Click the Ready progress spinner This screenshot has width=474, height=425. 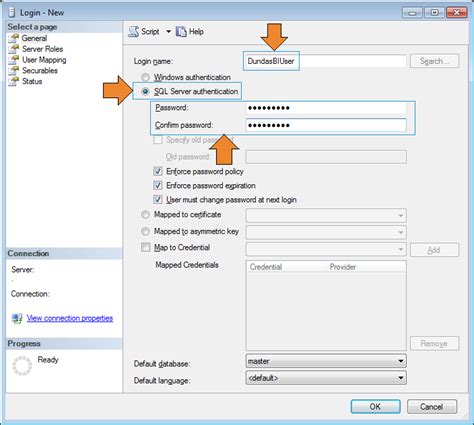pos(22,366)
